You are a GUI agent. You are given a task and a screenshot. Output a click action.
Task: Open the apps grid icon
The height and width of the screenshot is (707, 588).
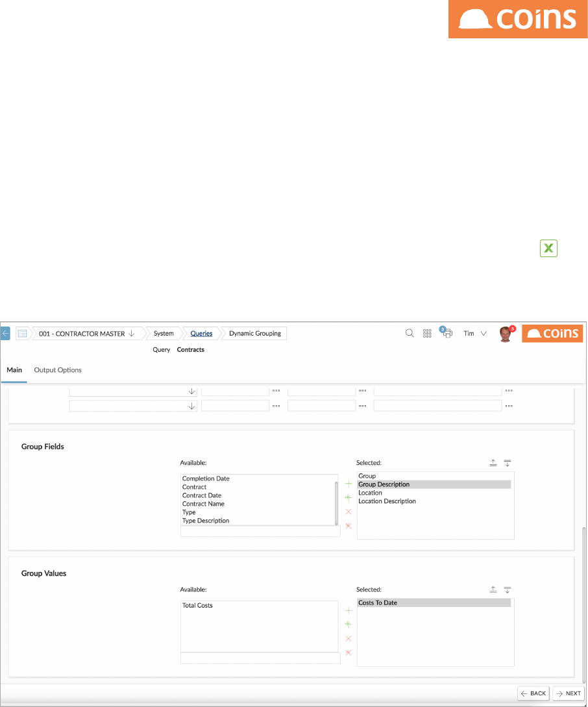point(427,333)
